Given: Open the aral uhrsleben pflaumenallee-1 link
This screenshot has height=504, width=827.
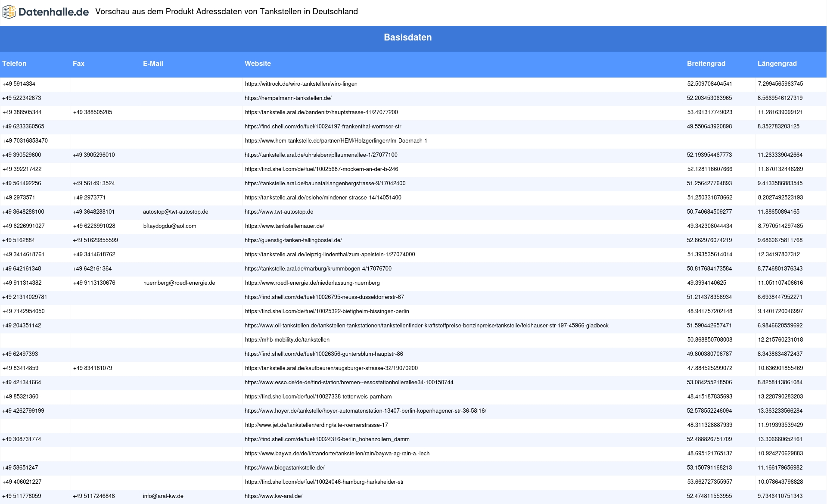Looking at the screenshot, I should point(321,155).
